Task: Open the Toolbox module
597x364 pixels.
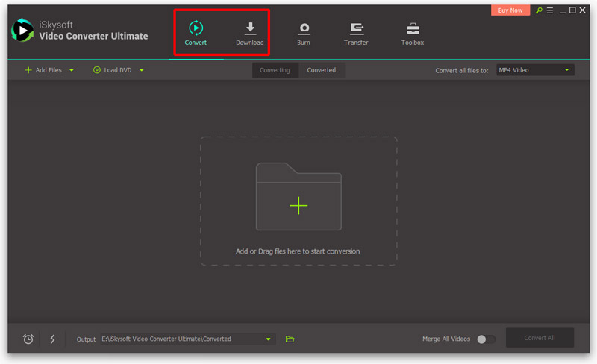Action: click(x=412, y=29)
